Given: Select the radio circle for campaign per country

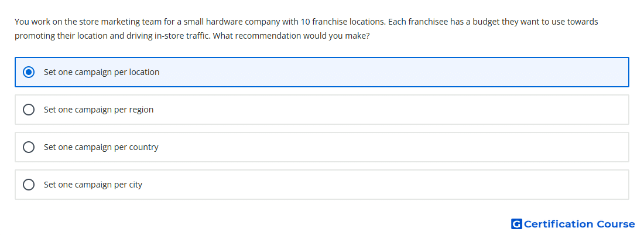Looking at the screenshot, I should coord(29,147).
